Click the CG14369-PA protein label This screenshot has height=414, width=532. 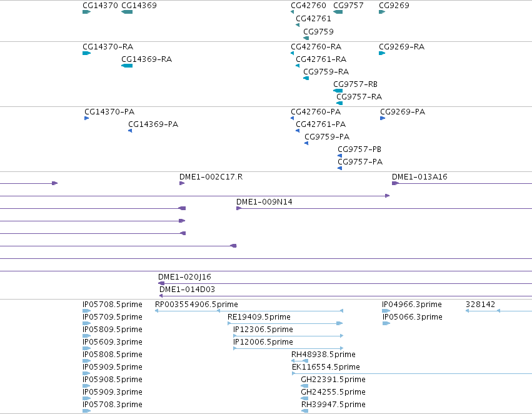153,124
